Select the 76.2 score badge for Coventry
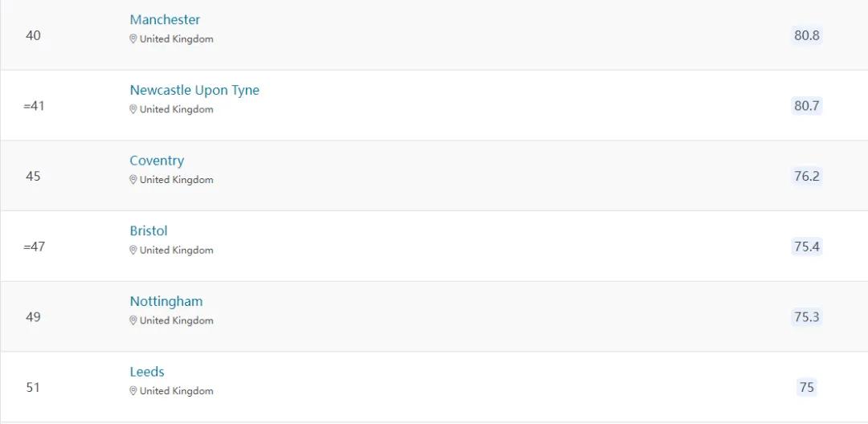This screenshot has height=424, width=868. 807,177
